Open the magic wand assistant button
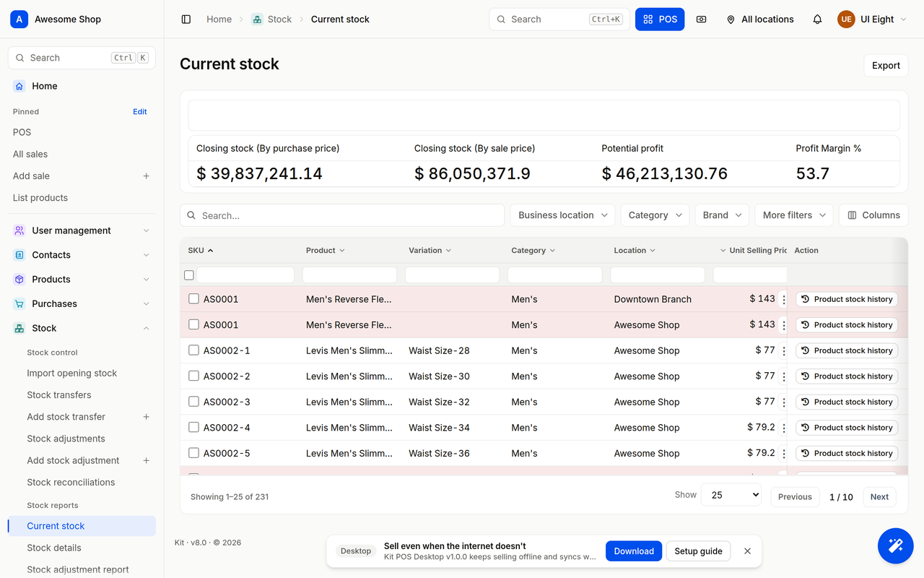The height and width of the screenshot is (578, 924). pos(895,545)
